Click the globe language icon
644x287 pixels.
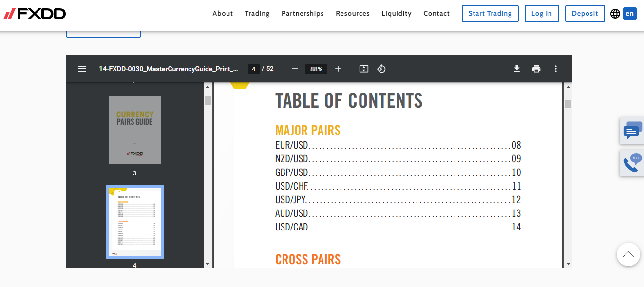pos(615,14)
